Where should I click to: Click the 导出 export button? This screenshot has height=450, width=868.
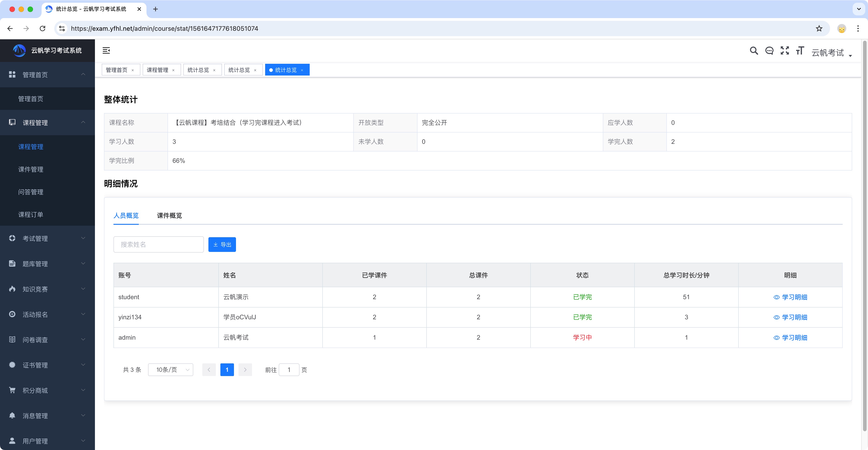[x=222, y=244]
